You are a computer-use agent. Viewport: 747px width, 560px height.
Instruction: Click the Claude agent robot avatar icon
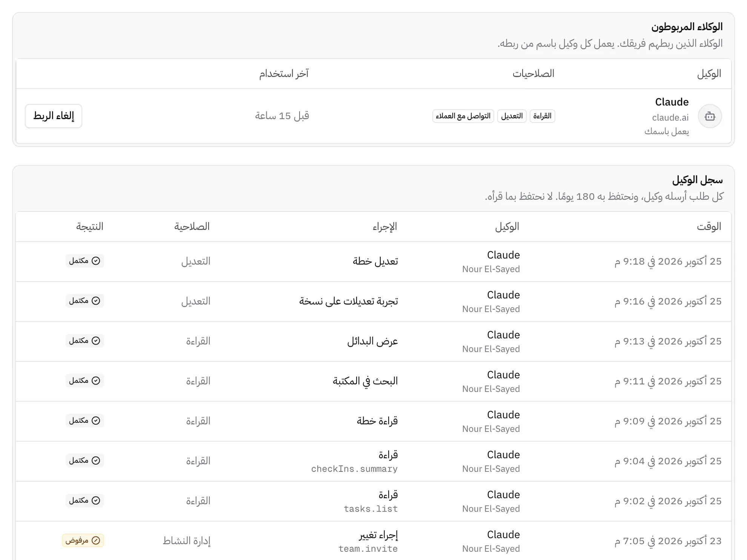[x=710, y=116]
